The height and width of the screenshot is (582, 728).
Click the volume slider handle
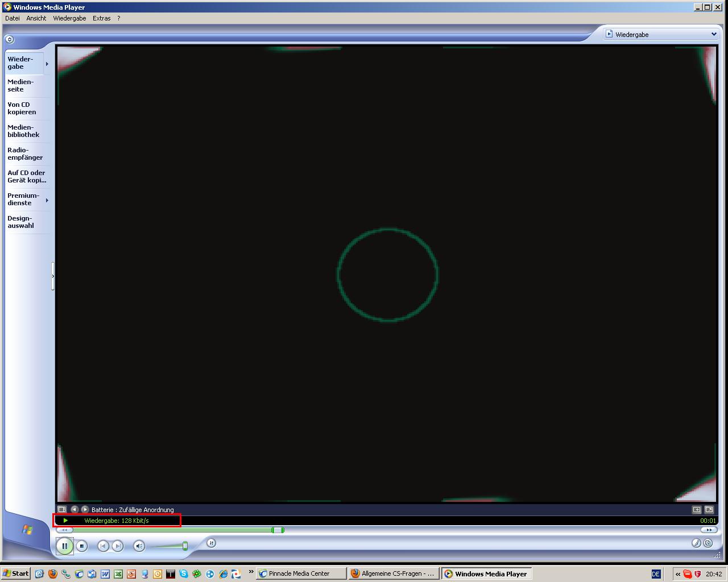(x=185, y=546)
